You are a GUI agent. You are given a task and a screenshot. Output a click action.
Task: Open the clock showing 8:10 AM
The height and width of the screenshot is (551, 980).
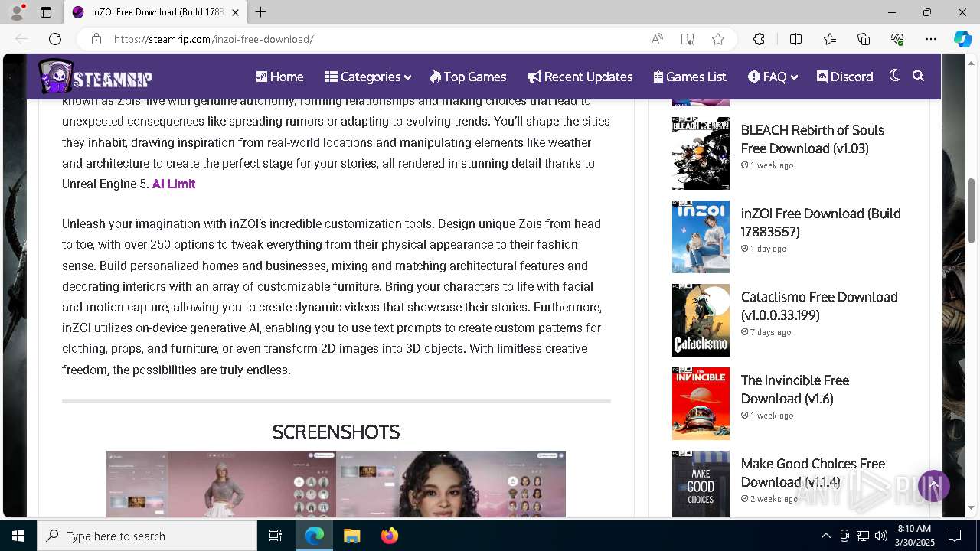point(914,535)
